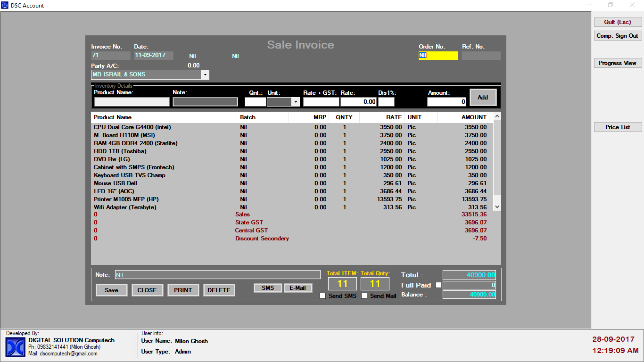Click the Digital Solution Computech logo
Image resolution: width=644 pixels, height=362 pixels.
click(16, 347)
